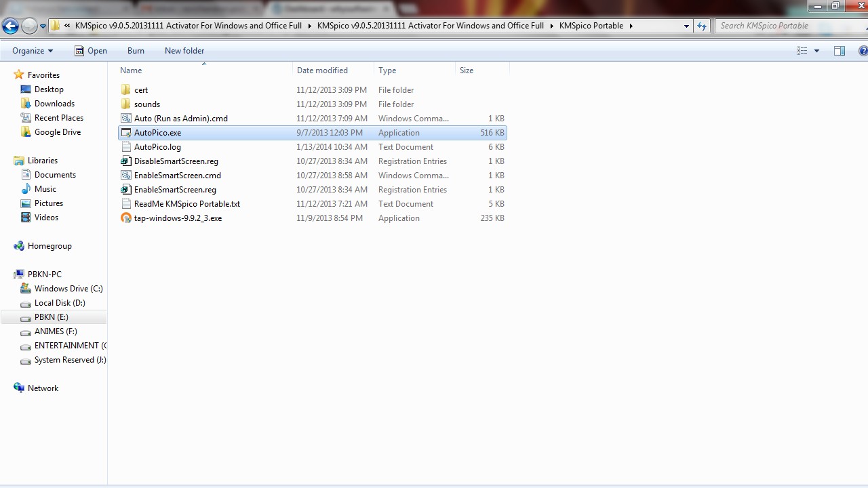The height and width of the screenshot is (488, 868).
Task: Open the view options dropdown arrow
Action: click(816, 51)
